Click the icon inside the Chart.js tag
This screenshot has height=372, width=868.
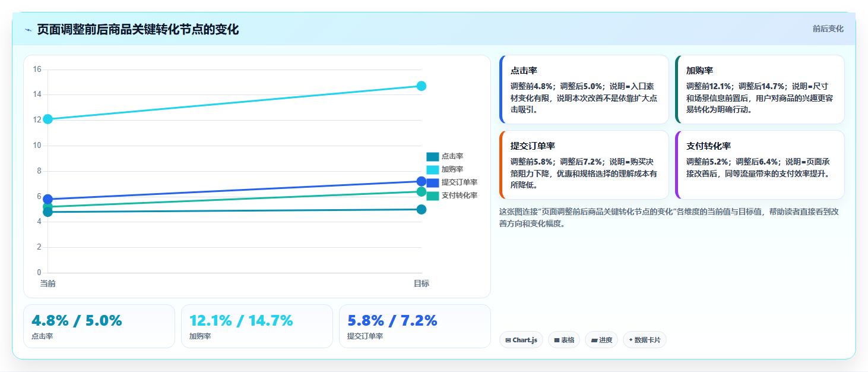[x=508, y=341]
